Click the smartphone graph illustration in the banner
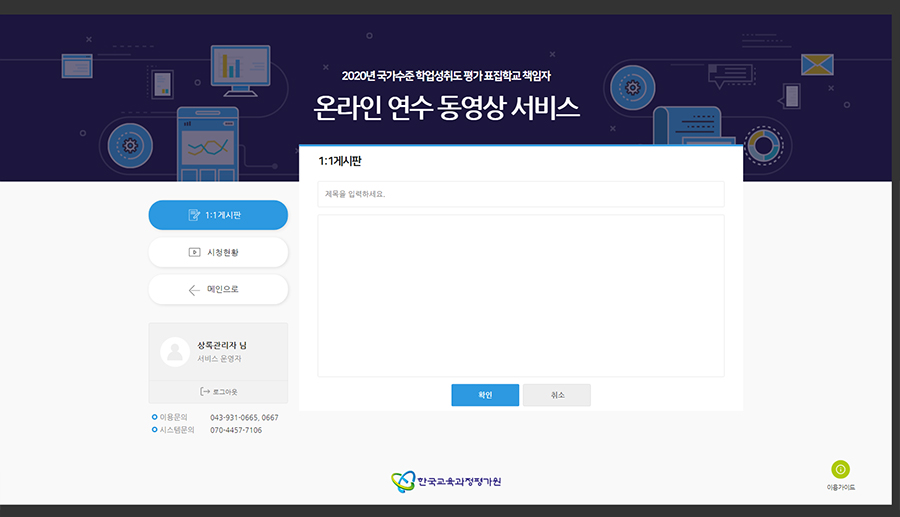 tap(208, 145)
